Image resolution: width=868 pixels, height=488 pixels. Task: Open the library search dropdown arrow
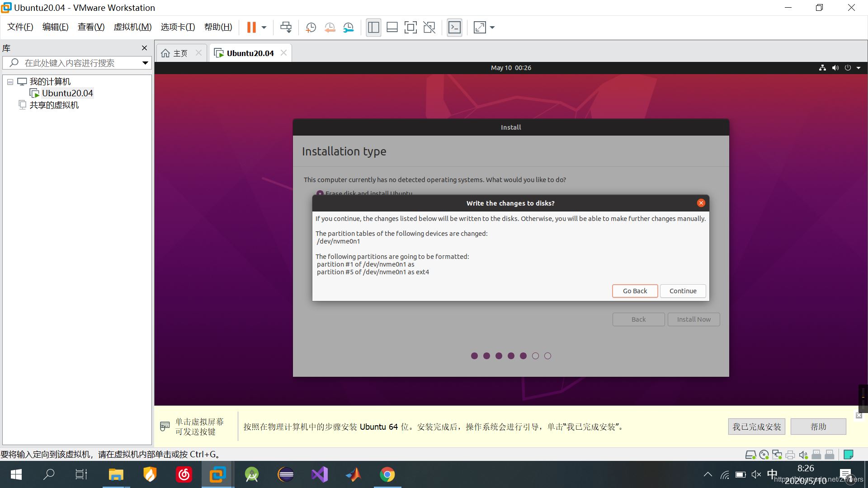(x=145, y=63)
